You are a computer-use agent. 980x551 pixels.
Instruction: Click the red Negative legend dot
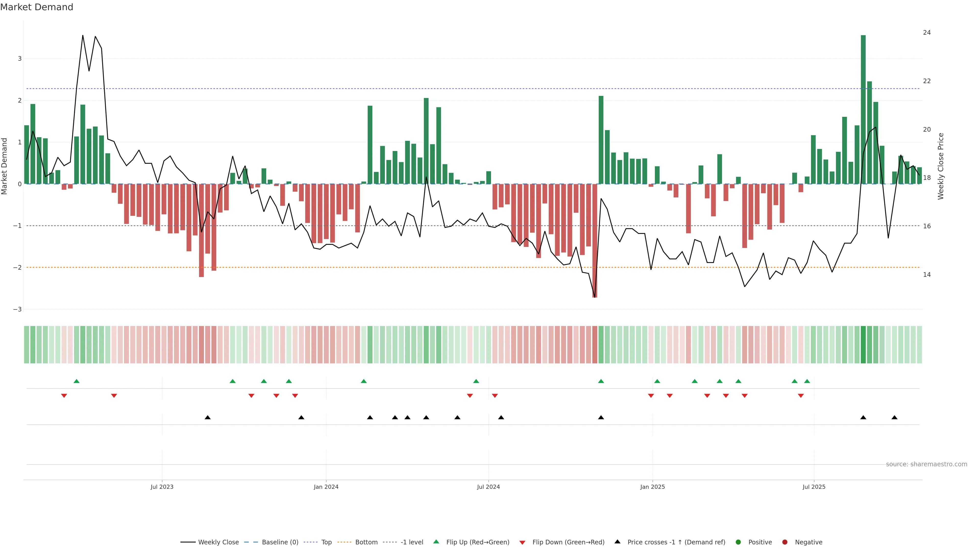pyautogui.click(x=785, y=542)
